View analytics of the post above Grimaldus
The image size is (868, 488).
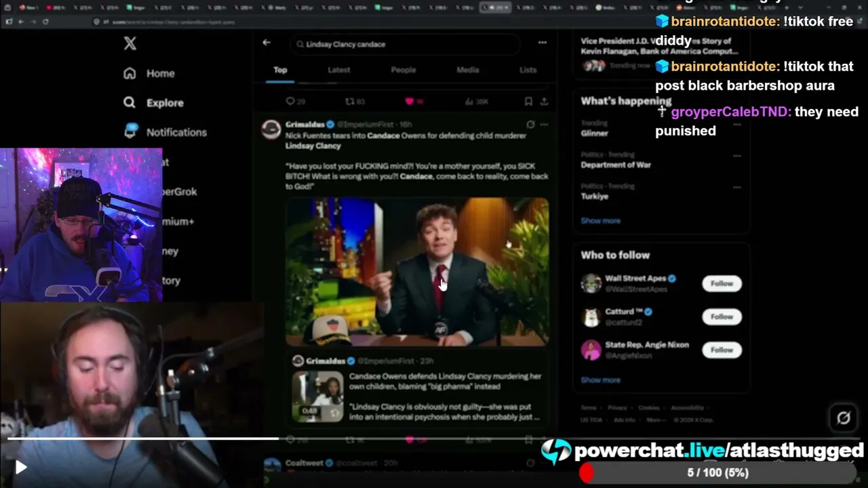[469, 102]
